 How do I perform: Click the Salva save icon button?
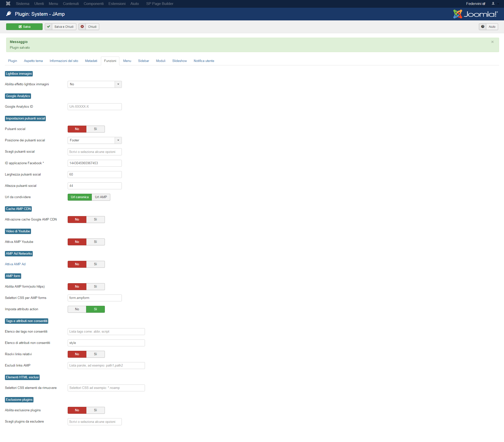click(x=24, y=27)
